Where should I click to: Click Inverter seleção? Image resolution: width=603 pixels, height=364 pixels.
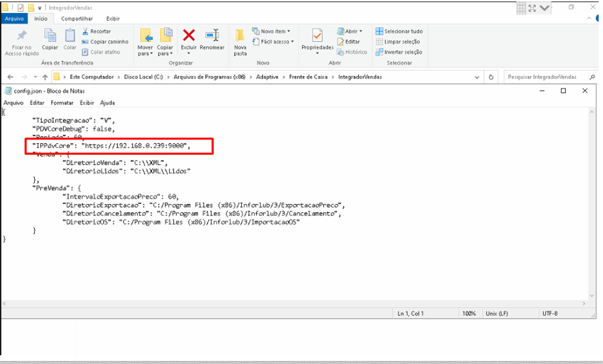click(x=399, y=52)
